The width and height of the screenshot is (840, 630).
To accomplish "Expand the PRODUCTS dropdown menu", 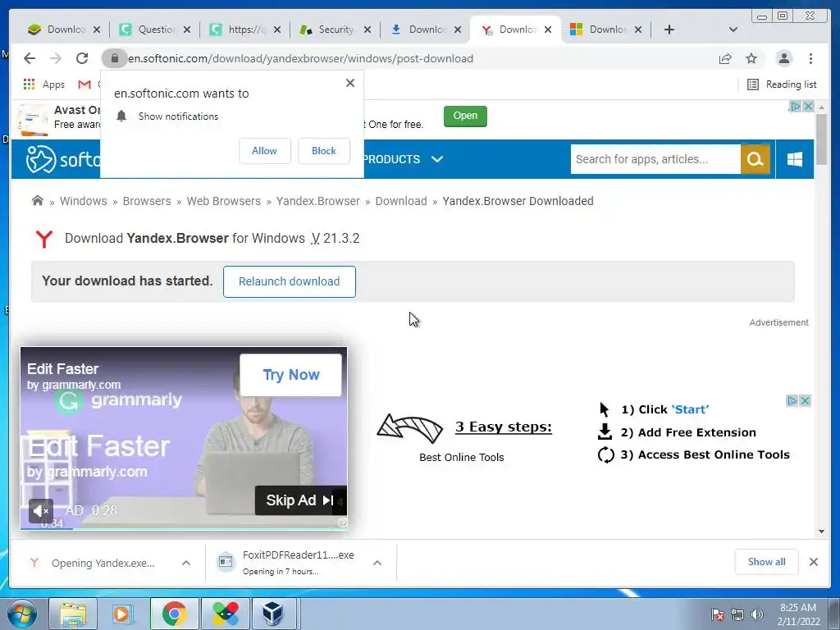I will [x=403, y=159].
